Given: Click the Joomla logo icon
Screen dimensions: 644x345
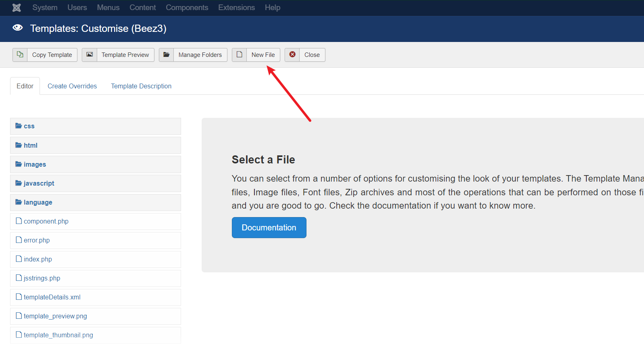Looking at the screenshot, I should (x=17, y=8).
